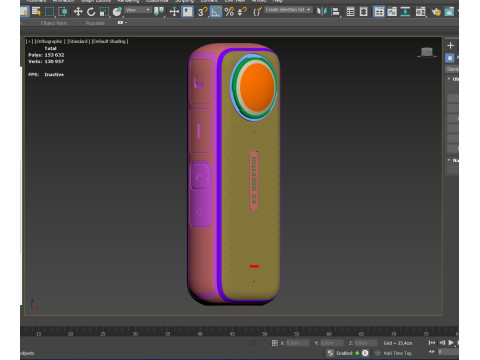Open Schematic View
Screen dimensions: 480x360
point(405,12)
